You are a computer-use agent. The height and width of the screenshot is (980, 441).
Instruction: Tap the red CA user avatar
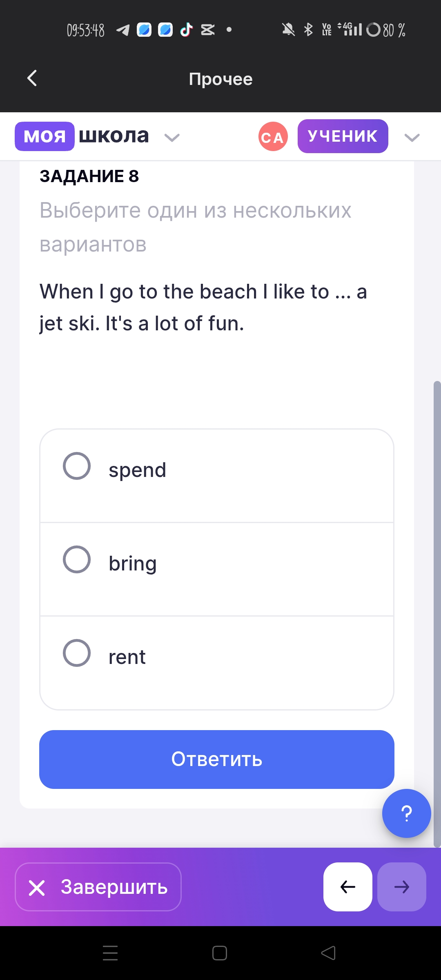273,136
